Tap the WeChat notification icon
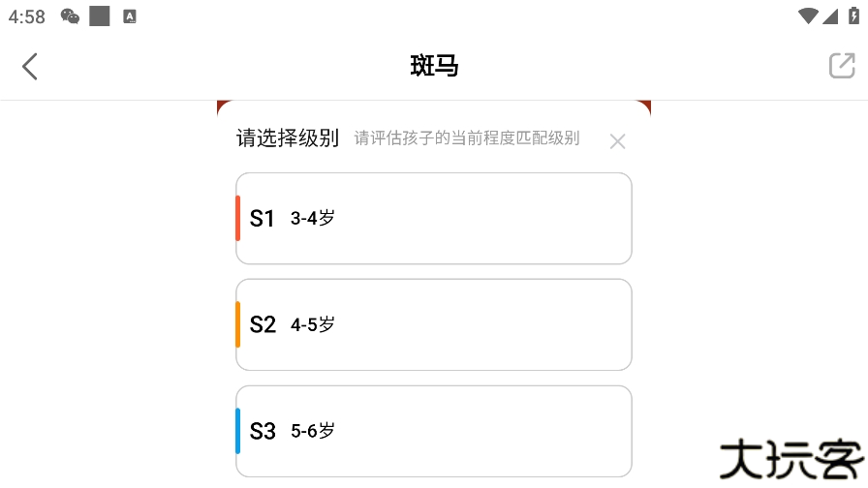Viewport: 868px width, 488px height. tap(70, 15)
